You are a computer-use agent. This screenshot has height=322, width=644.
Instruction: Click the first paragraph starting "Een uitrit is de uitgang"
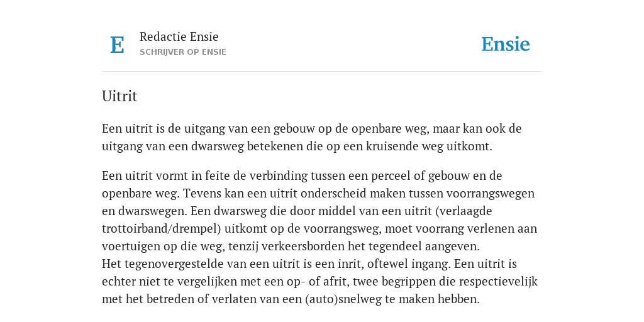point(312,137)
